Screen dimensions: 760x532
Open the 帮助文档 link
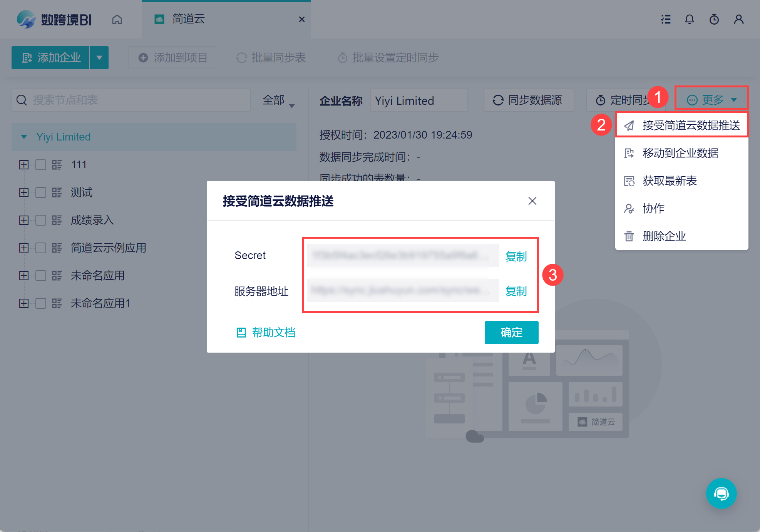[x=266, y=332]
